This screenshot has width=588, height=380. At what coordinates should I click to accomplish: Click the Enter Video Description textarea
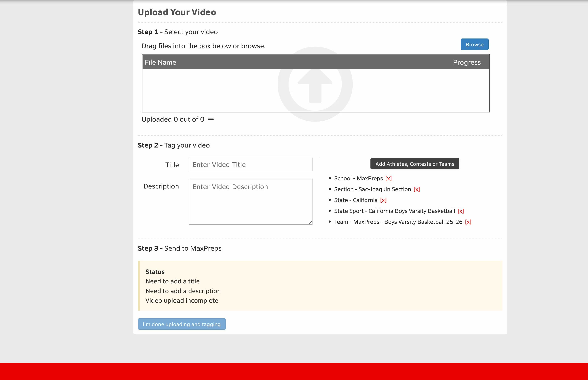coord(250,202)
